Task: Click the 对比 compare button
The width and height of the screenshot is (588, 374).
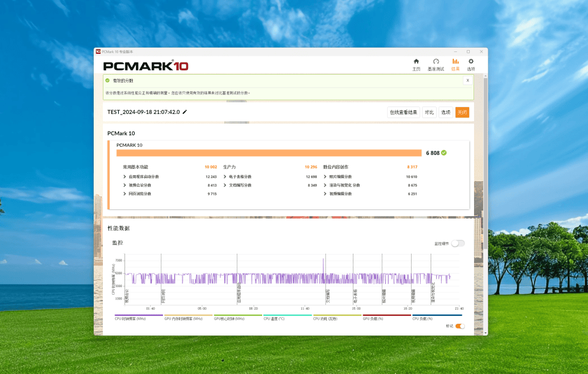Action: click(x=429, y=113)
